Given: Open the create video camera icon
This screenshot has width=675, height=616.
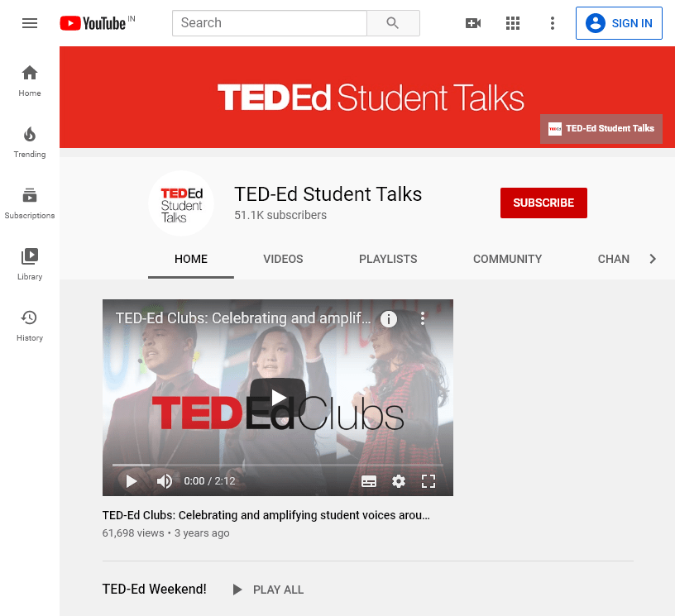Looking at the screenshot, I should 473,23.
